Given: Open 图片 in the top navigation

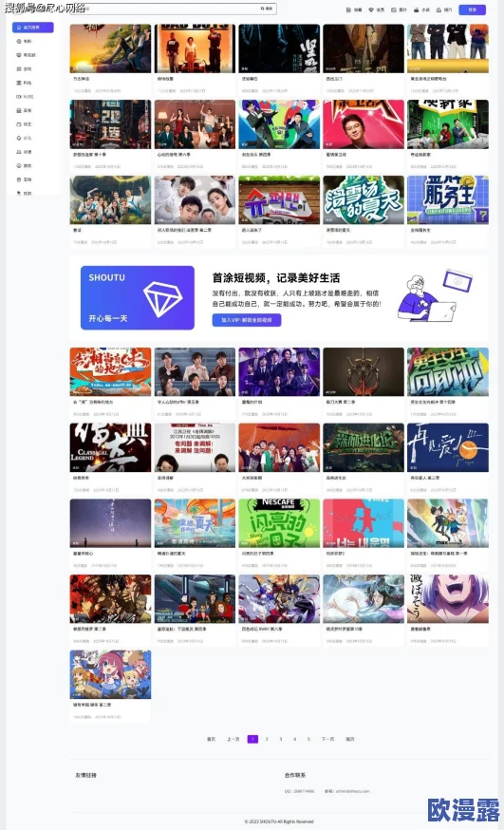Looking at the screenshot, I should pos(399,10).
